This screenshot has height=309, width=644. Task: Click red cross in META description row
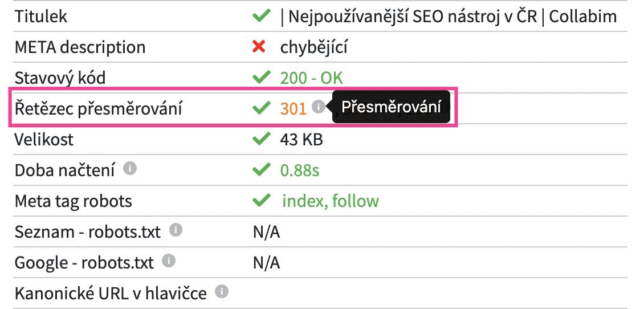pos(259,47)
